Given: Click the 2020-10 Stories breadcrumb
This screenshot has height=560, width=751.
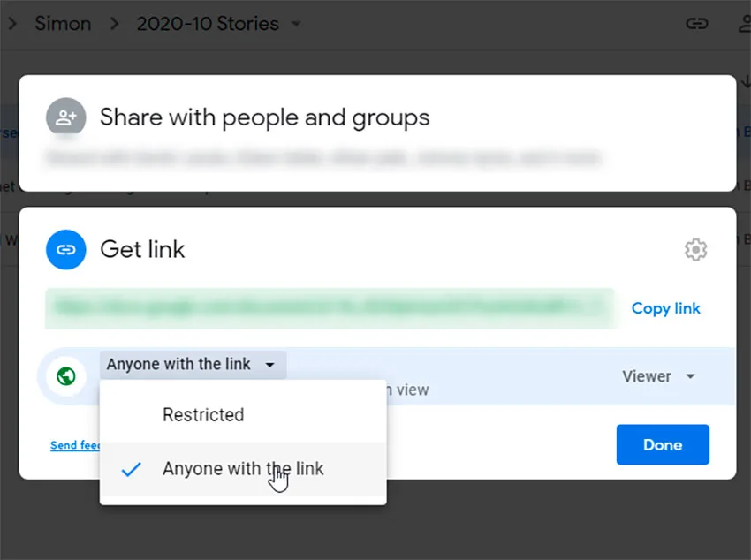Looking at the screenshot, I should 208,24.
